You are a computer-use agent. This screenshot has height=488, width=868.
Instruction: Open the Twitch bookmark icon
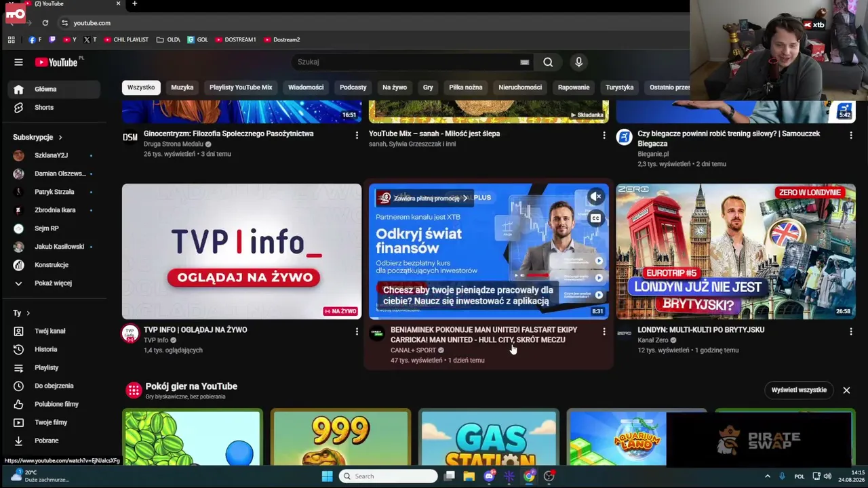tap(53, 40)
